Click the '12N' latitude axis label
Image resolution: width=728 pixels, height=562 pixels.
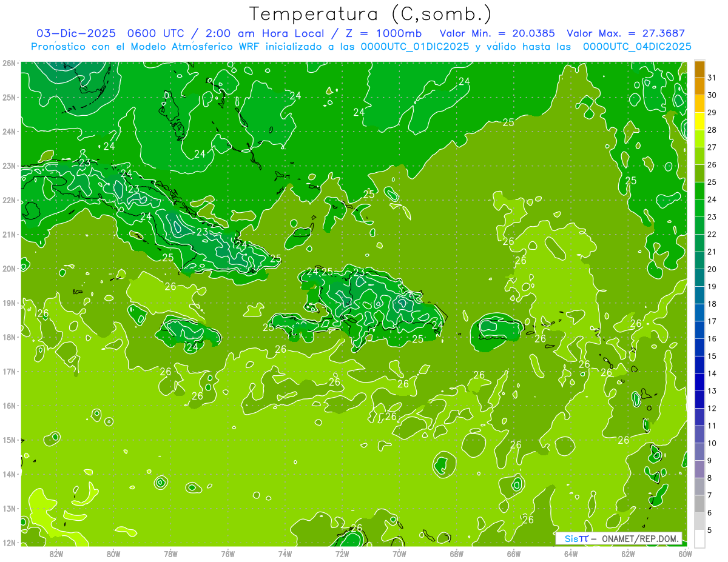point(8,543)
